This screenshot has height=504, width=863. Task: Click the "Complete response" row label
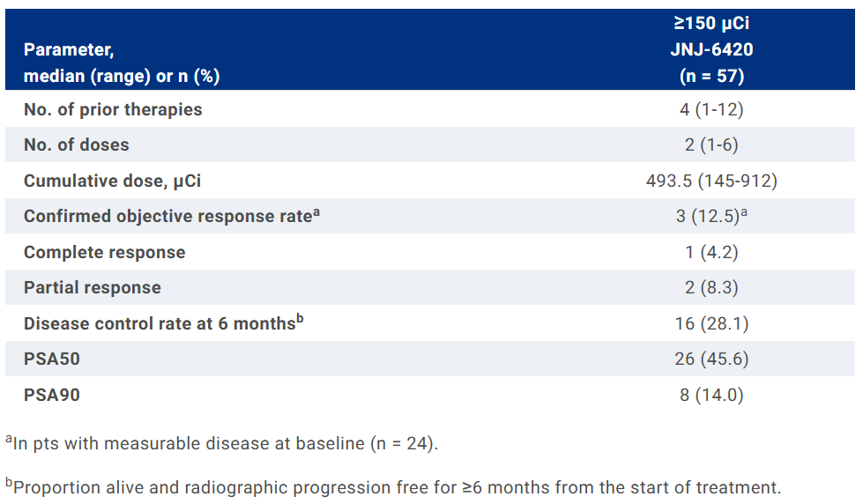pos(104,253)
